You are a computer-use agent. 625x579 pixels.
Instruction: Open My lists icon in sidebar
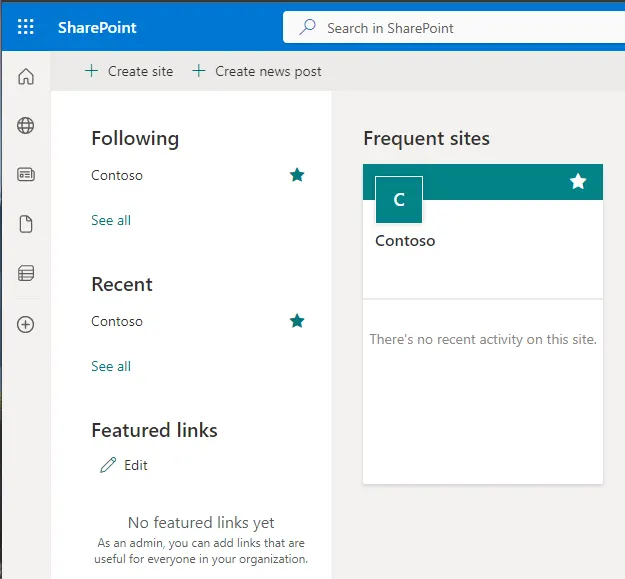(x=26, y=273)
